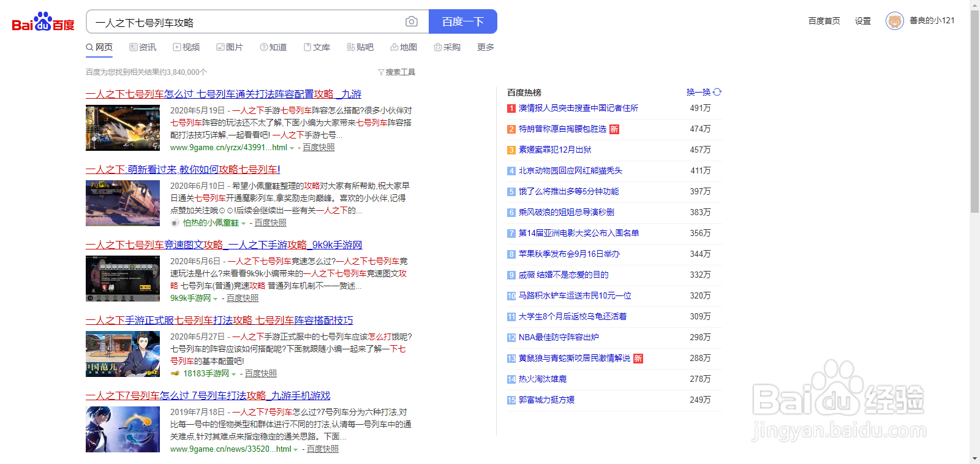Viewport: 980px width, 464px height.
Task: Open 百度快照 for 18183手游网 result
Action: [x=261, y=374]
